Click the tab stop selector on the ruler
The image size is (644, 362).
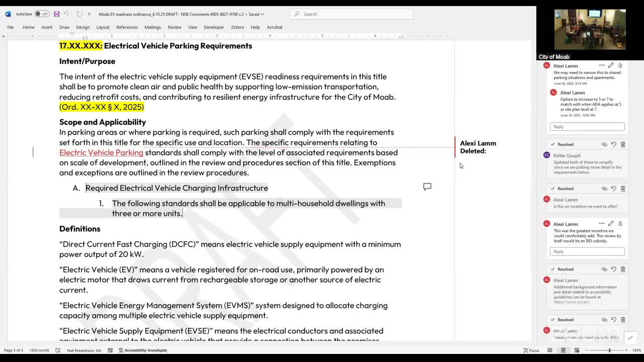coord(4,36)
